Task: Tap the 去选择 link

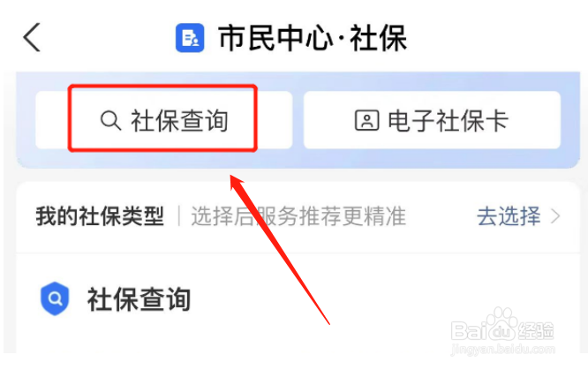Action: (x=509, y=216)
